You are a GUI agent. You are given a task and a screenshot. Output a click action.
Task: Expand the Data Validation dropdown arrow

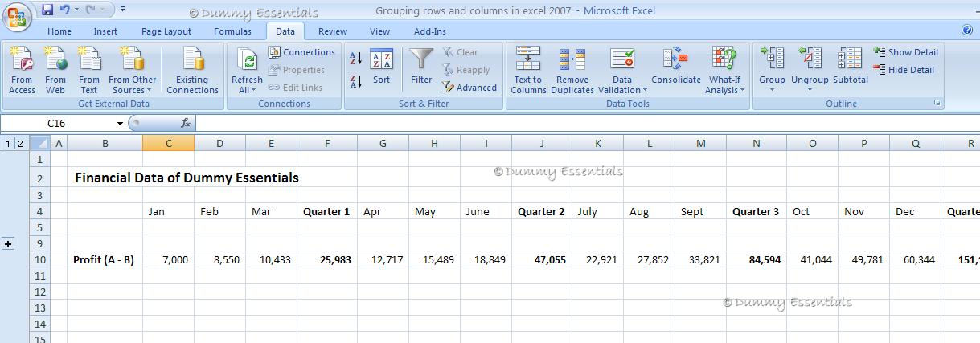(645, 91)
